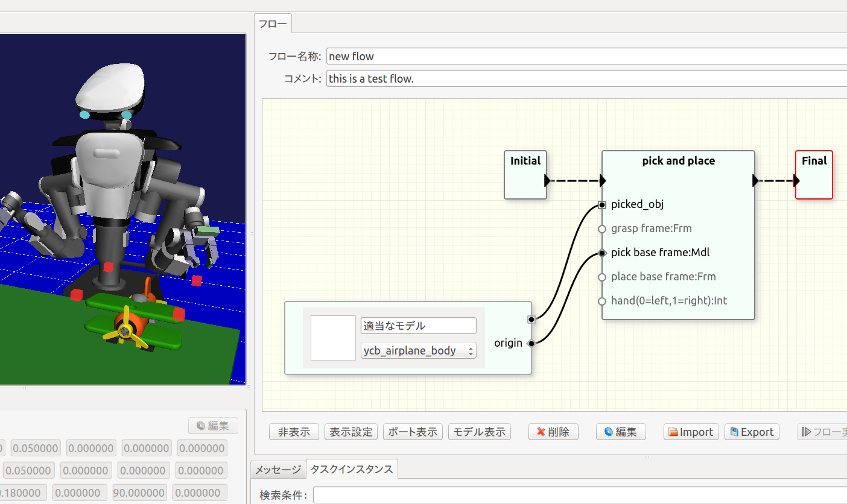Click the picked_obj square input port
This screenshot has height=504, width=847.
602,205
